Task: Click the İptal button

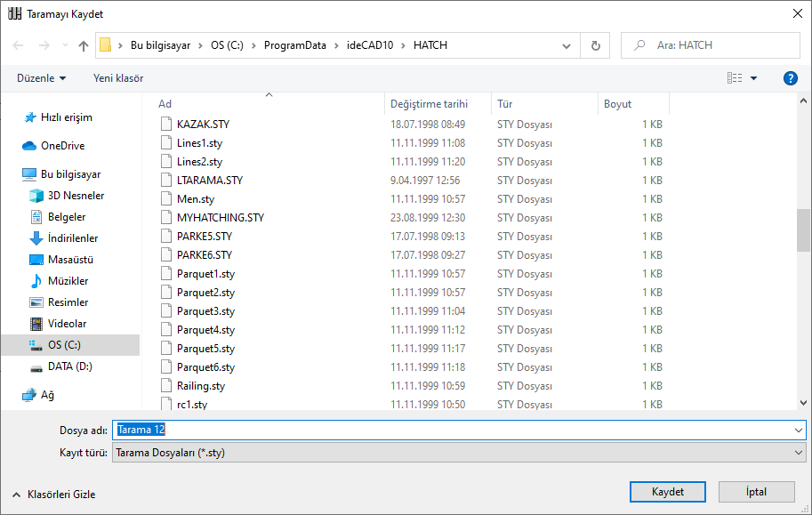Action: [x=757, y=492]
